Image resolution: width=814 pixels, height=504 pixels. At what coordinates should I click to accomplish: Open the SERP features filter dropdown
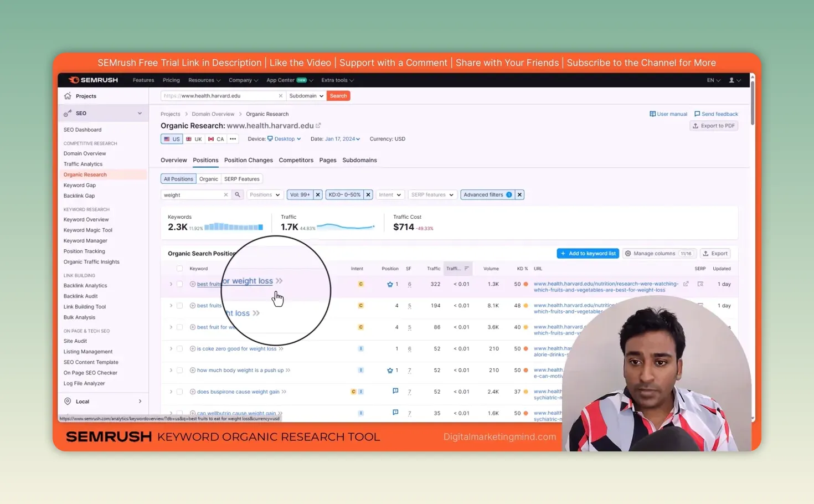(432, 195)
